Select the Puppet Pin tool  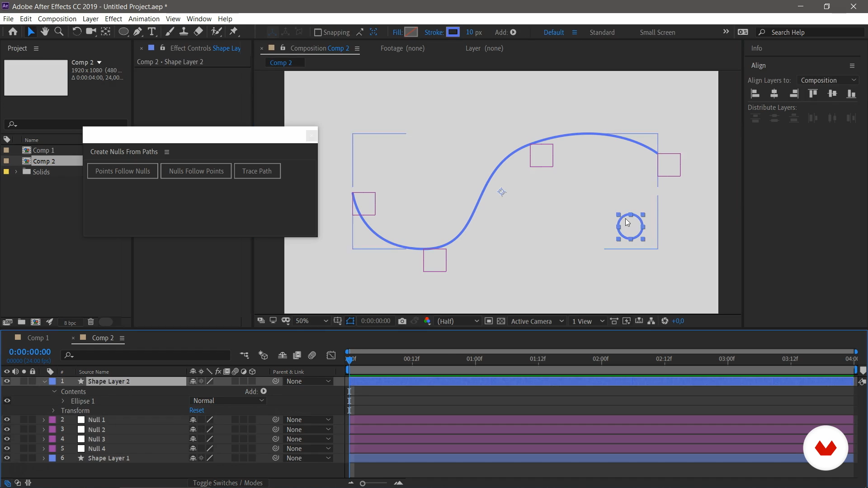(234, 32)
